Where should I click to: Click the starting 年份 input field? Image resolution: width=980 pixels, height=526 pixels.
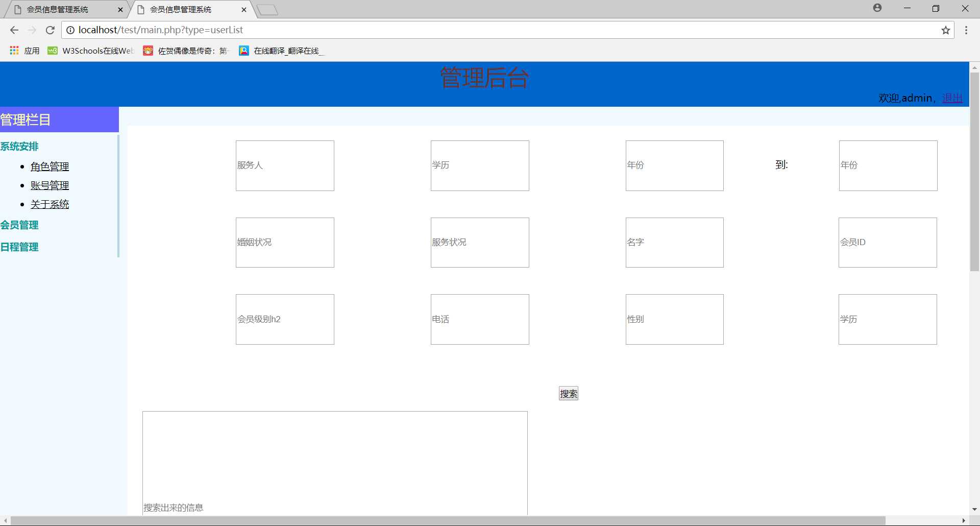[675, 165]
